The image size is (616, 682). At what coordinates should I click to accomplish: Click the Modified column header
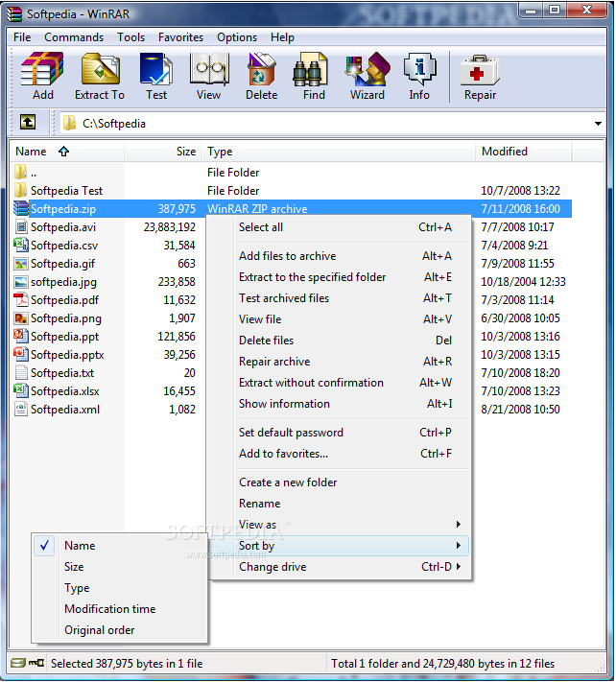pos(524,152)
